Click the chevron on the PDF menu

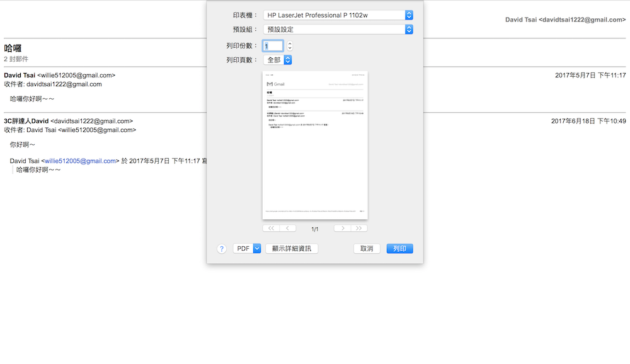(x=257, y=248)
